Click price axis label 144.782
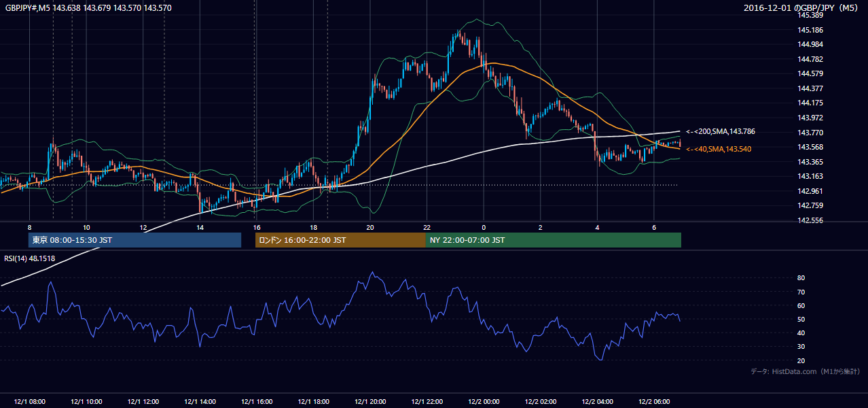This screenshot has width=868, height=408. click(x=810, y=59)
